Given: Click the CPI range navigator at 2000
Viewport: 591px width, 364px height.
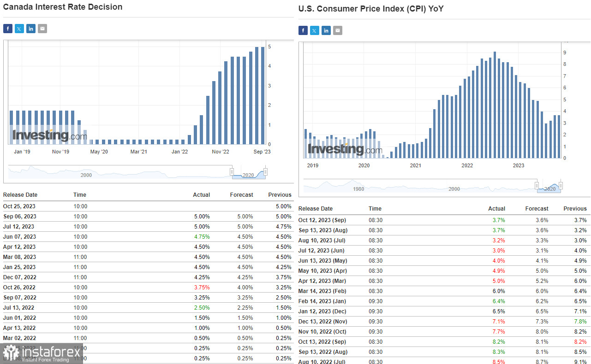Looking at the screenshot, I should tap(454, 189).
